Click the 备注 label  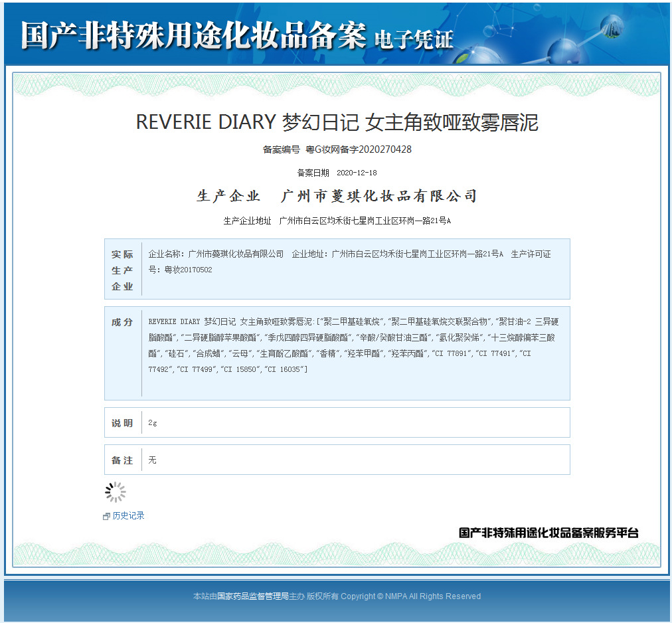coord(122,460)
